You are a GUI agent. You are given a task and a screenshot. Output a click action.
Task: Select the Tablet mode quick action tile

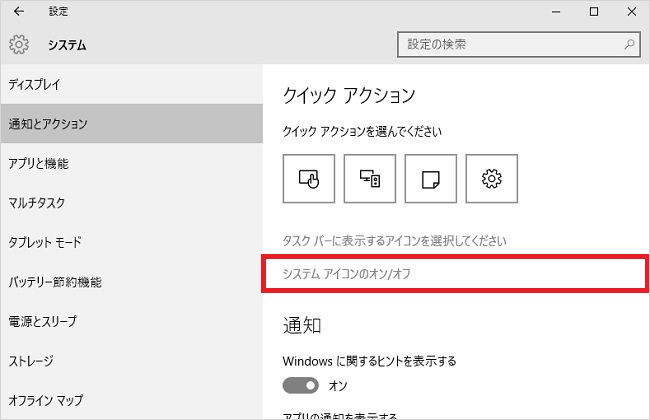tap(309, 179)
